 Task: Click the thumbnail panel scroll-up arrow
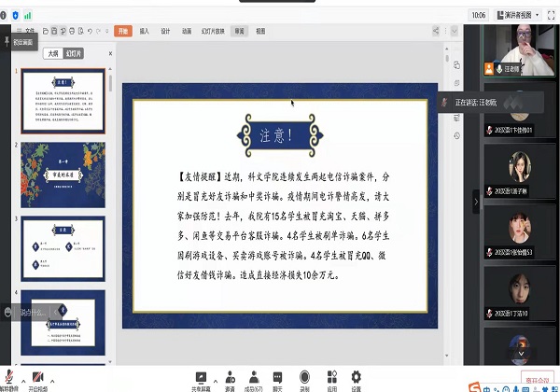point(110,68)
